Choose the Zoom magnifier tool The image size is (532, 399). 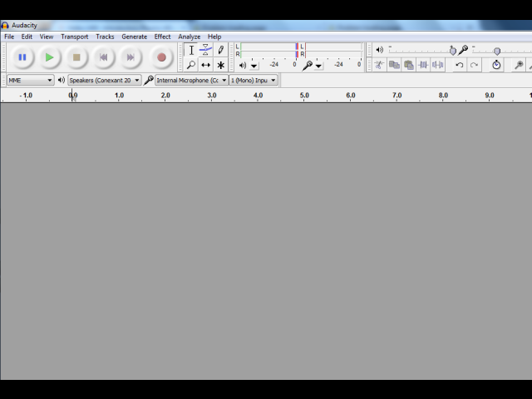pos(191,65)
